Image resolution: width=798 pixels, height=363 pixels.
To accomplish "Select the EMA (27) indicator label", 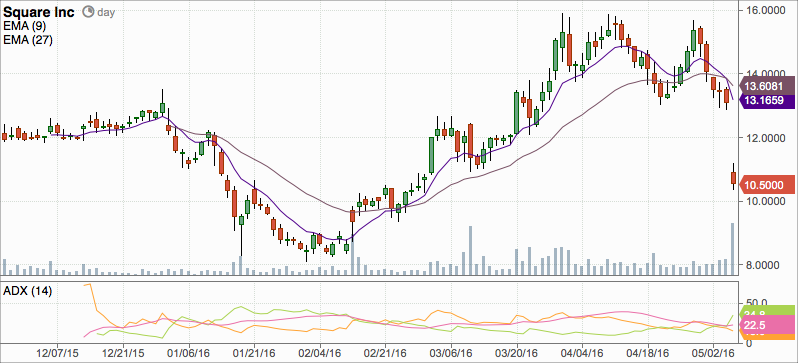I will tap(27, 40).
